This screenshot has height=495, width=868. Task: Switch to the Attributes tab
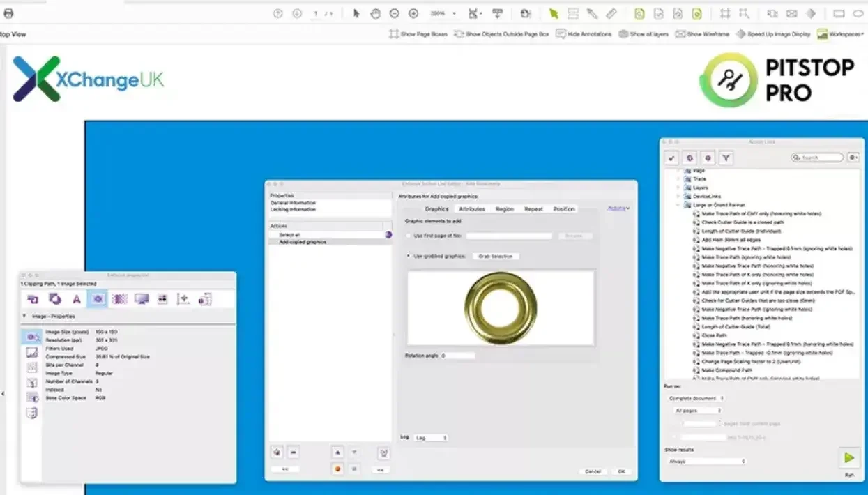pyautogui.click(x=472, y=209)
